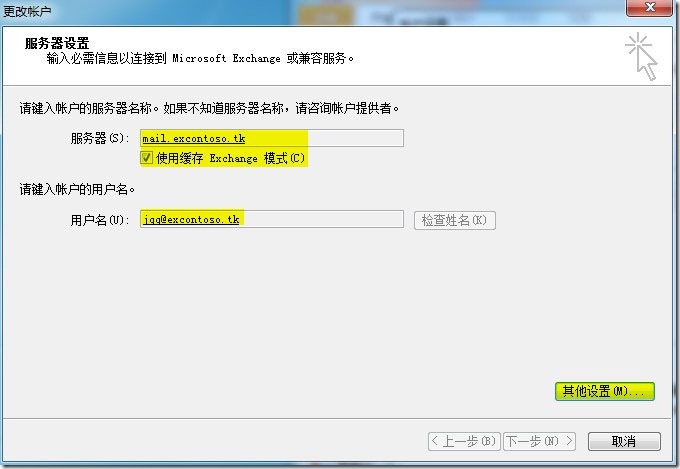Screen dimensions: 680x469
Task: Toggle the 使用缓存 Exchange 模式 checkbox
Action: (x=147, y=158)
